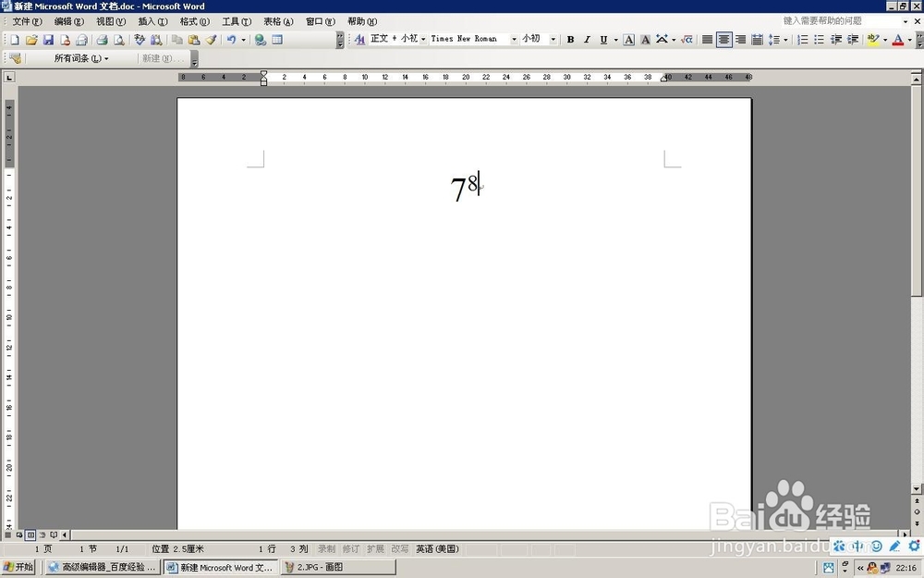This screenshot has height=578, width=924.
Task: Expand the undo history dropdown arrow
Action: [x=243, y=40]
